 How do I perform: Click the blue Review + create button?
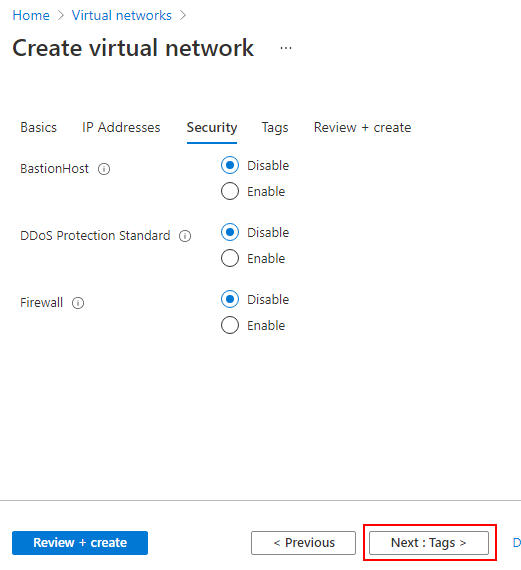80,543
